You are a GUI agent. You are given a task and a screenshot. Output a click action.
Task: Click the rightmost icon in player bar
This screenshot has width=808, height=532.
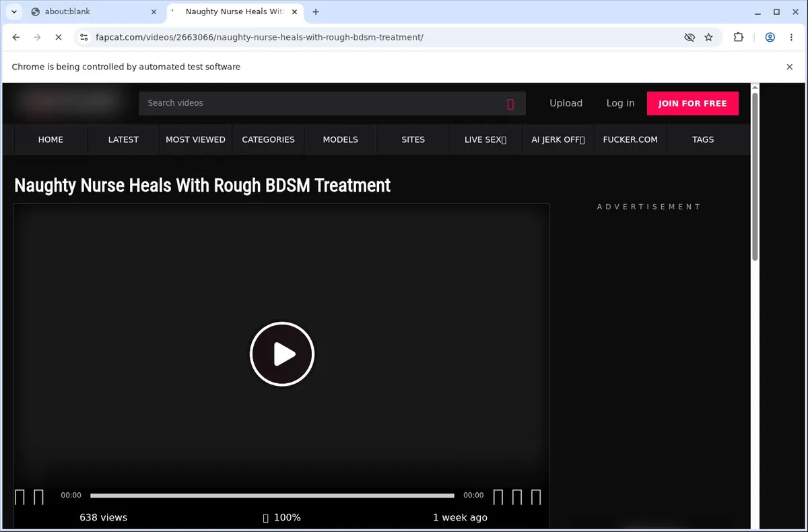pos(536,497)
